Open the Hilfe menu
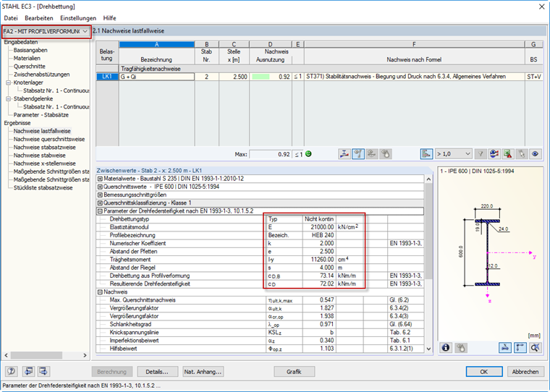Screen dimensions: 550x392 pyautogui.click(x=109, y=18)
